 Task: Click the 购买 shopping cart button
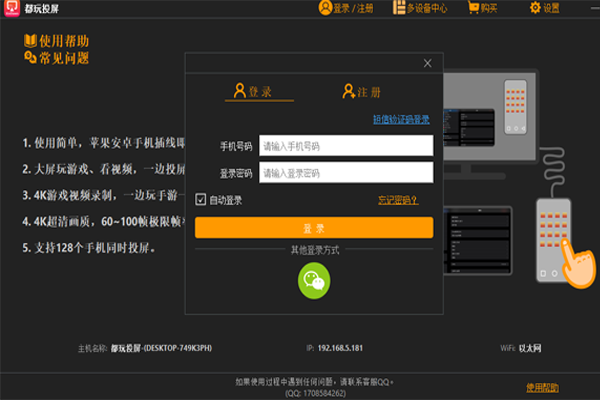pyautogui.click(x=483, y=8)
